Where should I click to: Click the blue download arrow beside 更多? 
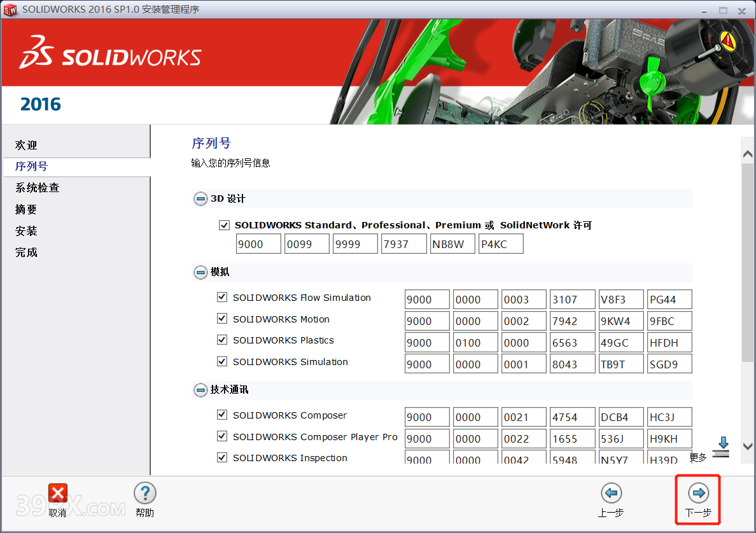pyautogui.click(x=721, y=445)
